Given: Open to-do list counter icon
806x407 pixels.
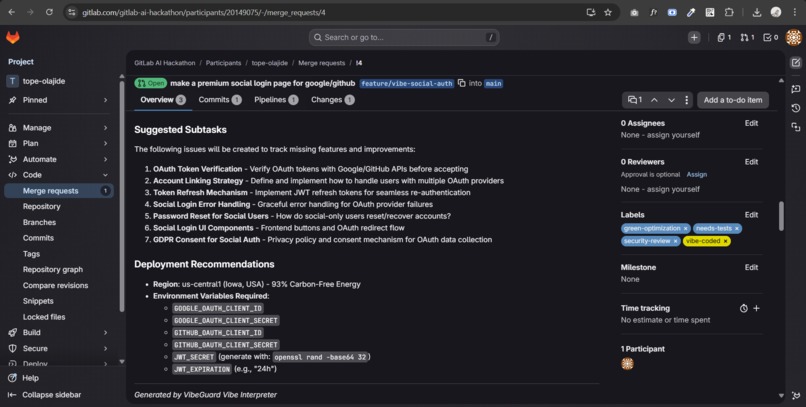Looking at the screenshot, I should [771, 38].
